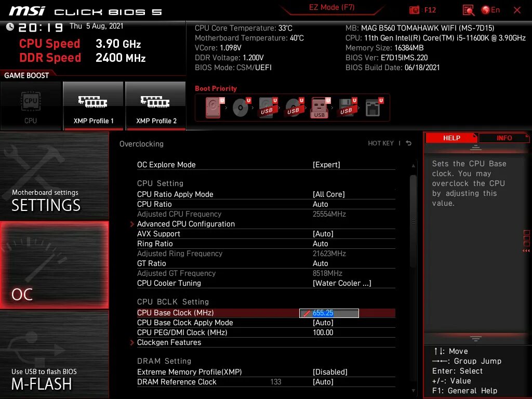The width and height of the screenshot is (532, 399).
Task: Click the BIOS Ver E7D15IMS.220 text
Action: click(387, 58)
